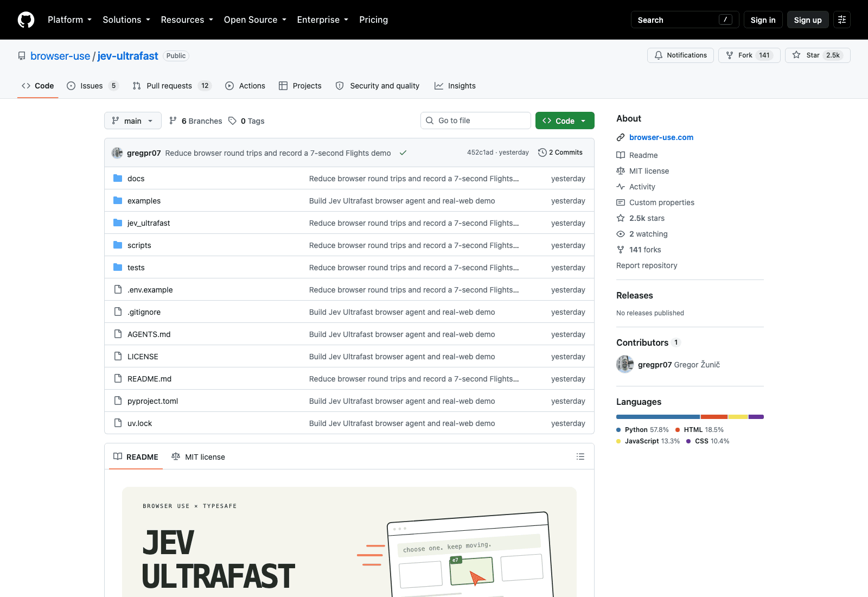The width and height of the screenshot is (868, 597).
Task: Open the Security and quality tab
Action: coord(378,86)
